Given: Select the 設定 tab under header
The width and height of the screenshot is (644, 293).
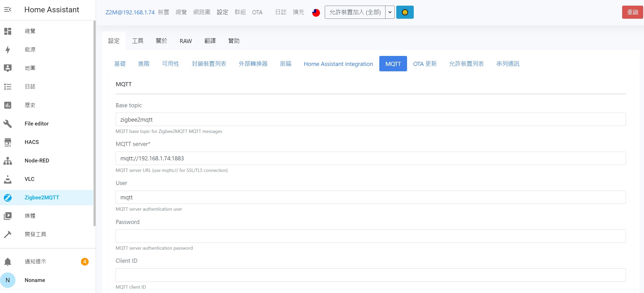Looking at the screenshot, I should [x=114, y=41].
